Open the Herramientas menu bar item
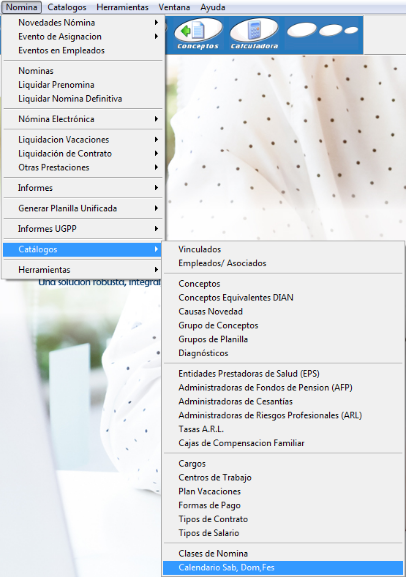Screen dimensions: 406x578 click(122, 7)
